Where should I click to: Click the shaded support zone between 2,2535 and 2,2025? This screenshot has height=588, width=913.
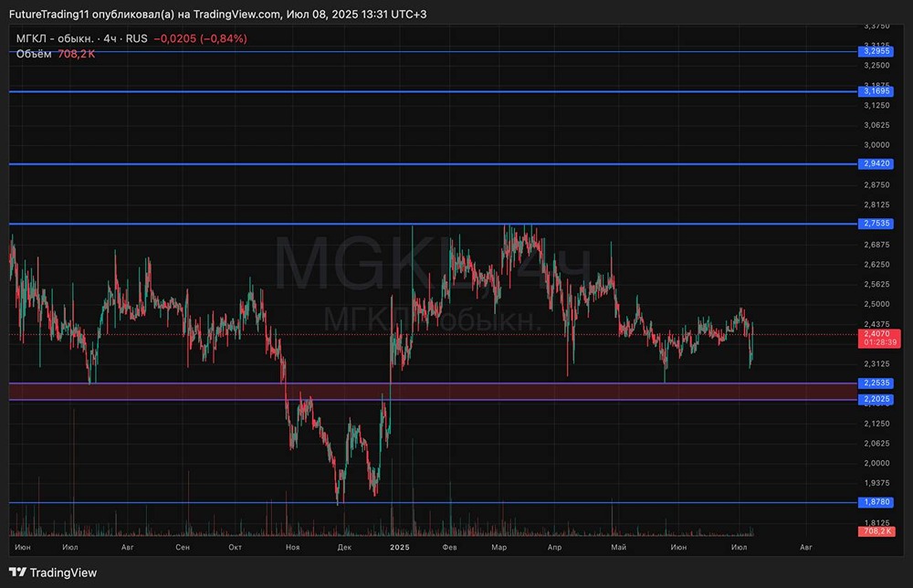433,391
